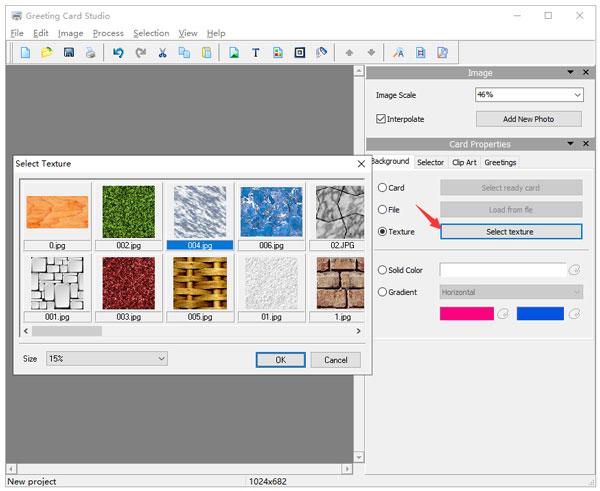Image resolution: width=600 pixels, height=491 pixels.
Task: Expand the Size 15% dropdown
Action: click(x=106, y=359)
